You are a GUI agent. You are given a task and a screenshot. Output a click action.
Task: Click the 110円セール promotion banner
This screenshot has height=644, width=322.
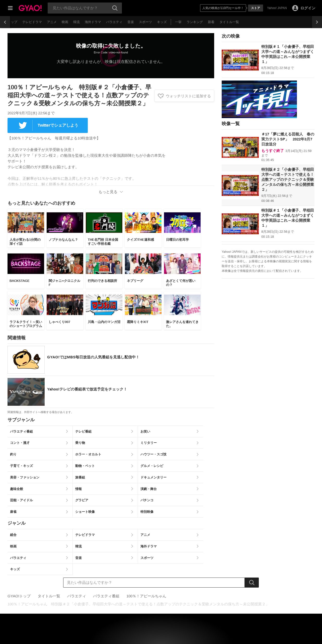coord(223,8)
